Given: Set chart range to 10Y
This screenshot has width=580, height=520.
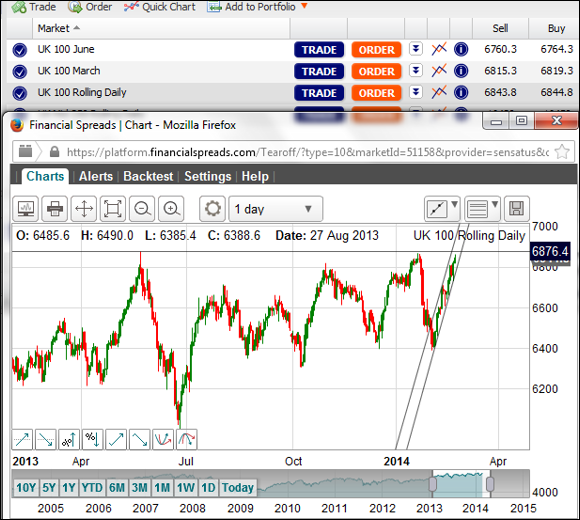Looking at the screenshot, I should click(x=26, y=487).
